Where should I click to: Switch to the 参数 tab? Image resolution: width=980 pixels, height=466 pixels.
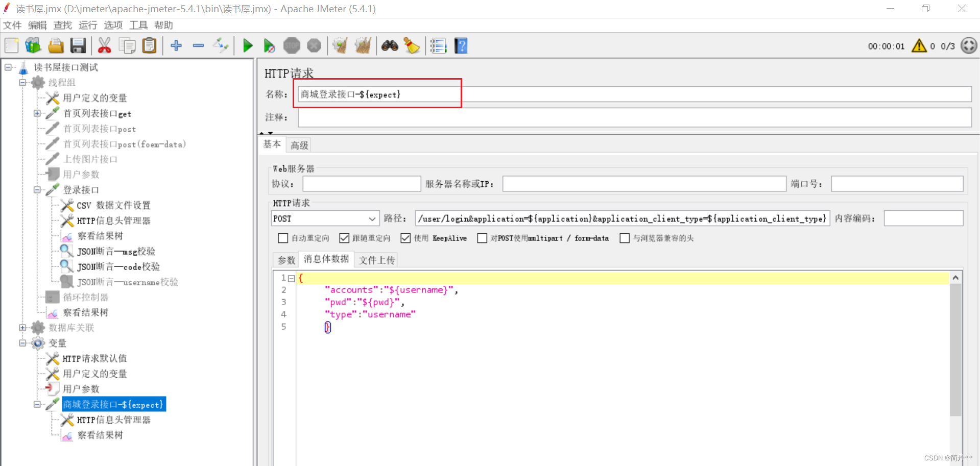286,260
